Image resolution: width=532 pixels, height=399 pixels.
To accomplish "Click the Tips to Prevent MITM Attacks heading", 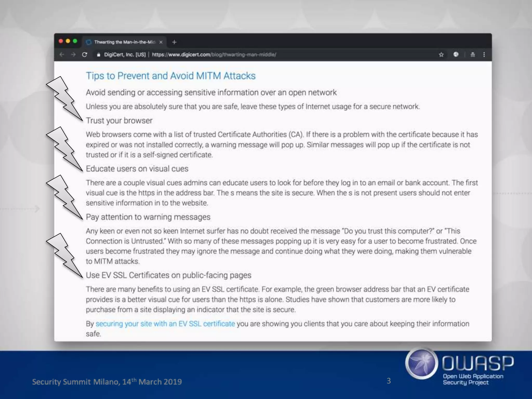I will point(171,76).
